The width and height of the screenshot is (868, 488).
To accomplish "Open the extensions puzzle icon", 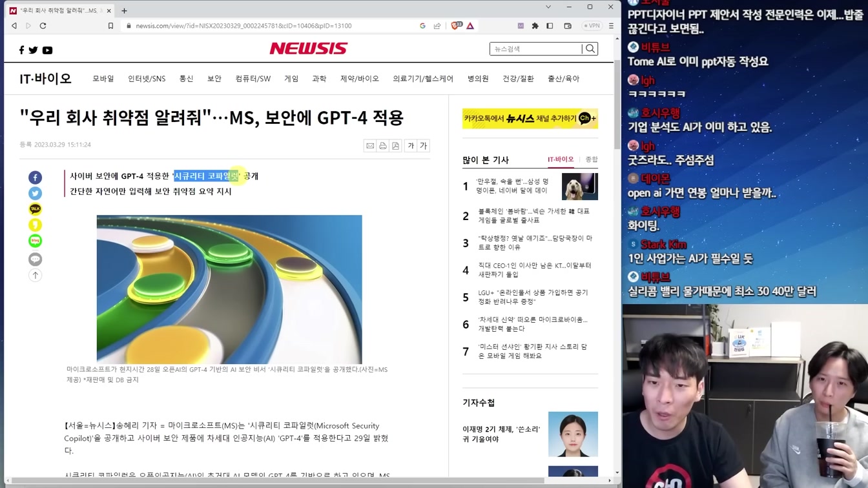I will (535, 26).
